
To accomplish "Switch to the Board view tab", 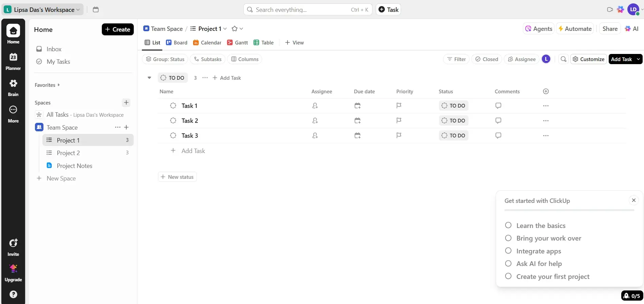I will (x=177, y=42).
